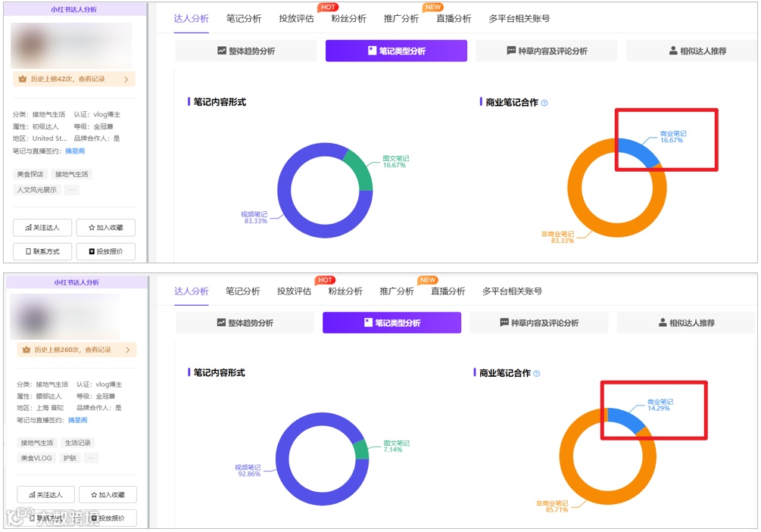
Task: Click the person icon in 相似达人推荐 on the 42次 page
Action: [673, 51]
